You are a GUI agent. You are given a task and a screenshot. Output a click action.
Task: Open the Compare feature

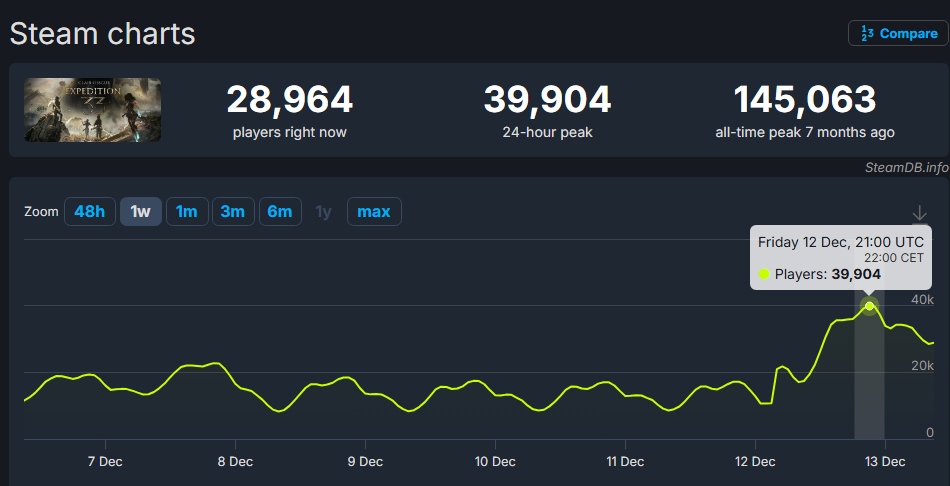898,33
